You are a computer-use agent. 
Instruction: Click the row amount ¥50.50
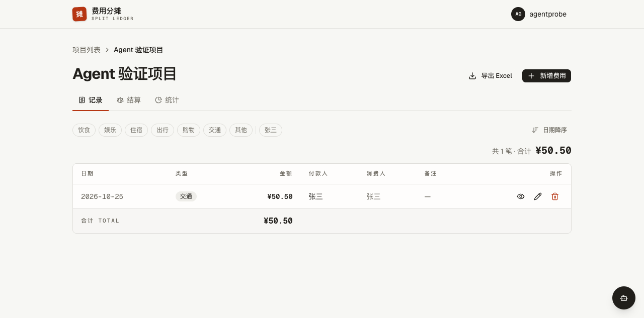(x=280, y=197)
